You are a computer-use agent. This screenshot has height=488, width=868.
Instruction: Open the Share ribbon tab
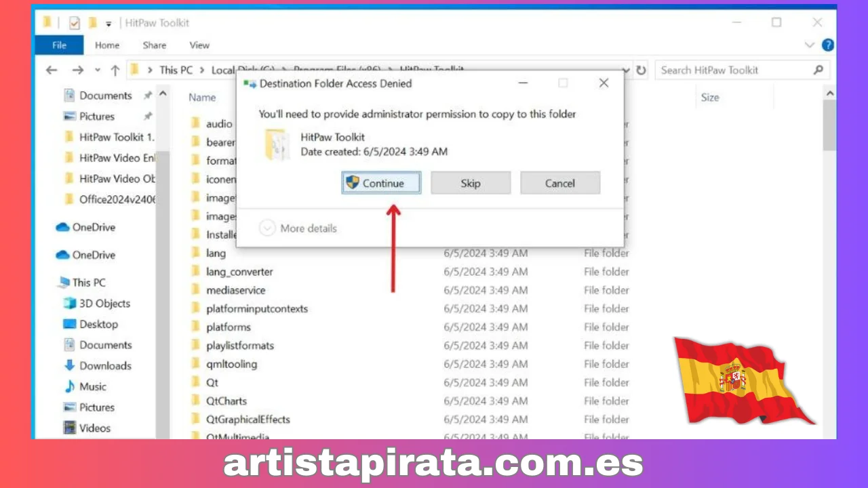coord(155,45)
